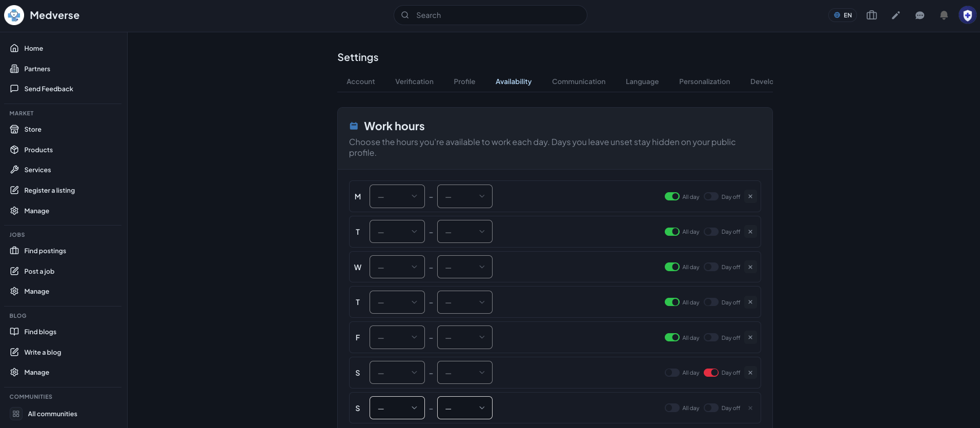This screenshot has height=428, width=980.
Task: Toggle Thursday row All day switch
Action: pos(672,302)
